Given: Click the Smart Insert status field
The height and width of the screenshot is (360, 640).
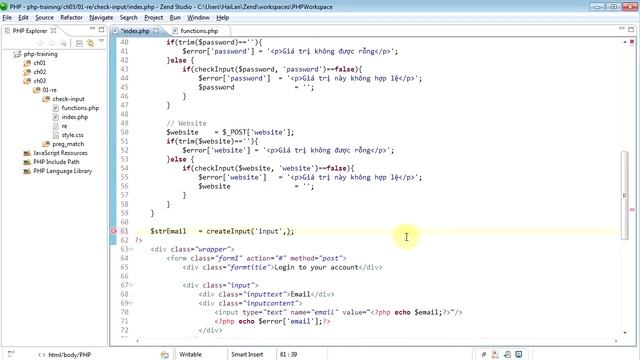Looking at the screenshot, I should click(x=247, y=354).
